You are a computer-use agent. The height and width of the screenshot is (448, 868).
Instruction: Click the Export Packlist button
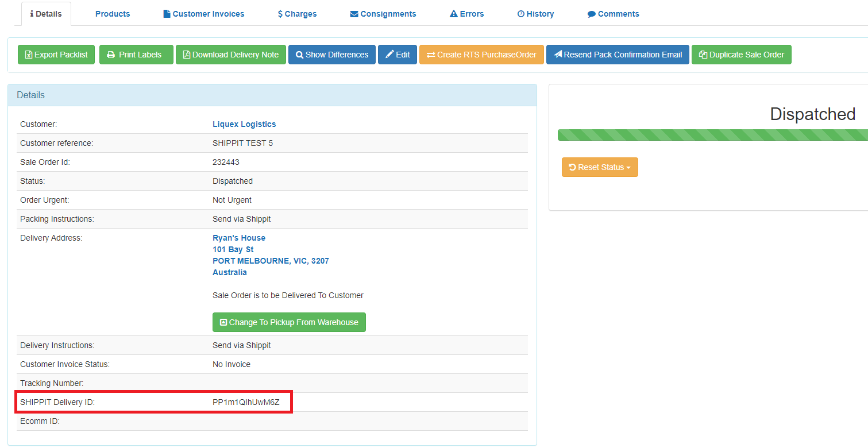point(56,55)
